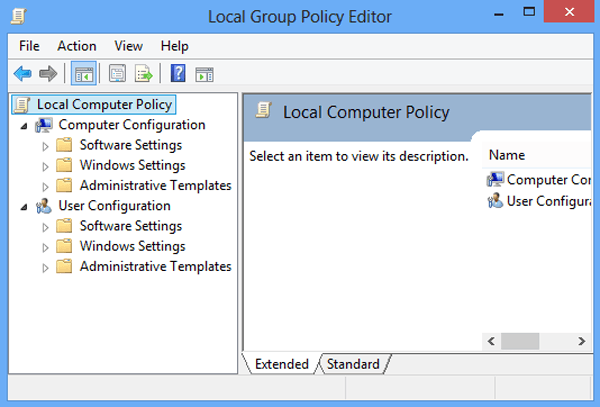The width and height of the screenshot is (600, 407).
Task: Open the Action menu
Action: point(77,46)
